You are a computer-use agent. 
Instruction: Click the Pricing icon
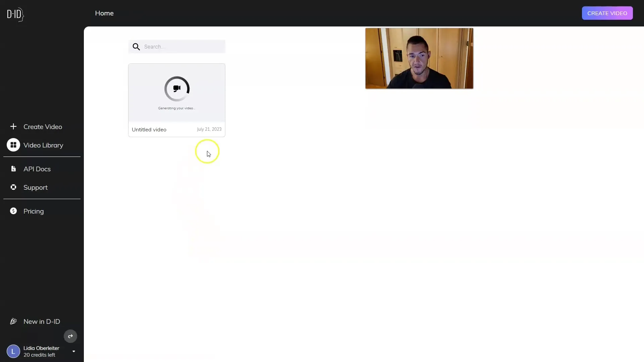tap(13, 211)
